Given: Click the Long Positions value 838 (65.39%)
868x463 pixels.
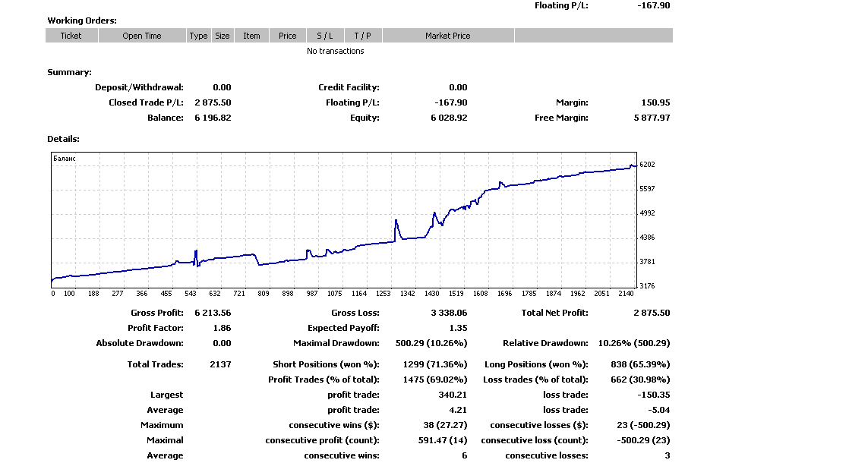Looking at the screenshot, I should point(640,364).
